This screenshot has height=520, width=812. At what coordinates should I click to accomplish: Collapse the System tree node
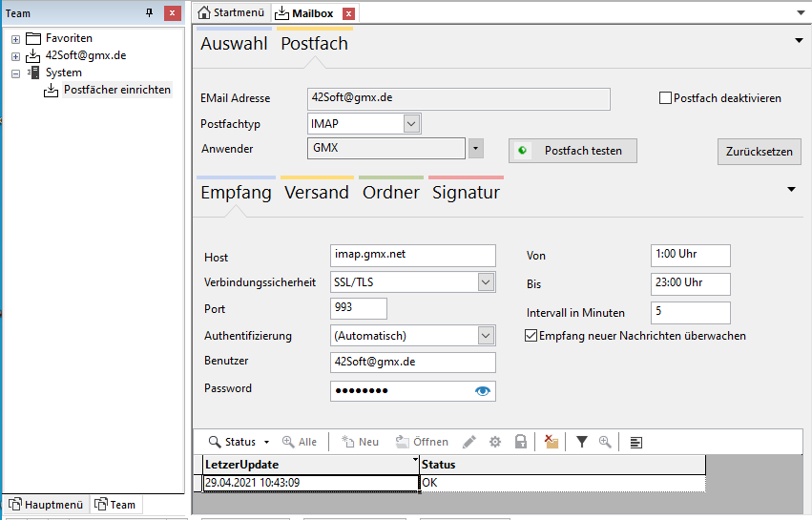click(15, 73)
